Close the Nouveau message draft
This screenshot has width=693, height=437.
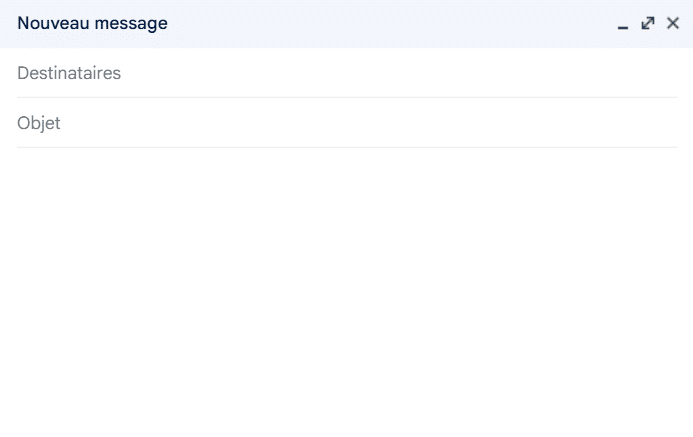coord(673,23)
